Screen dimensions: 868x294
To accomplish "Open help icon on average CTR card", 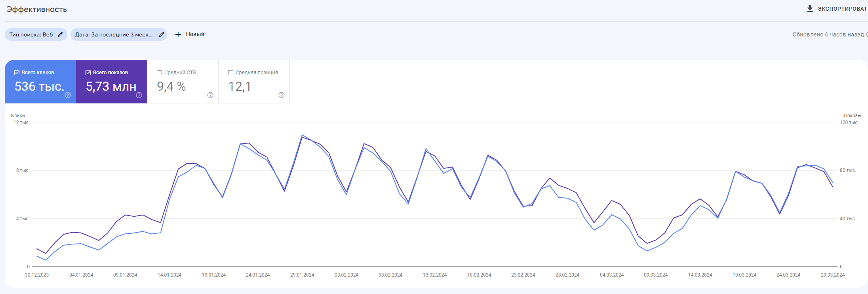I will [x=210, y=95].
